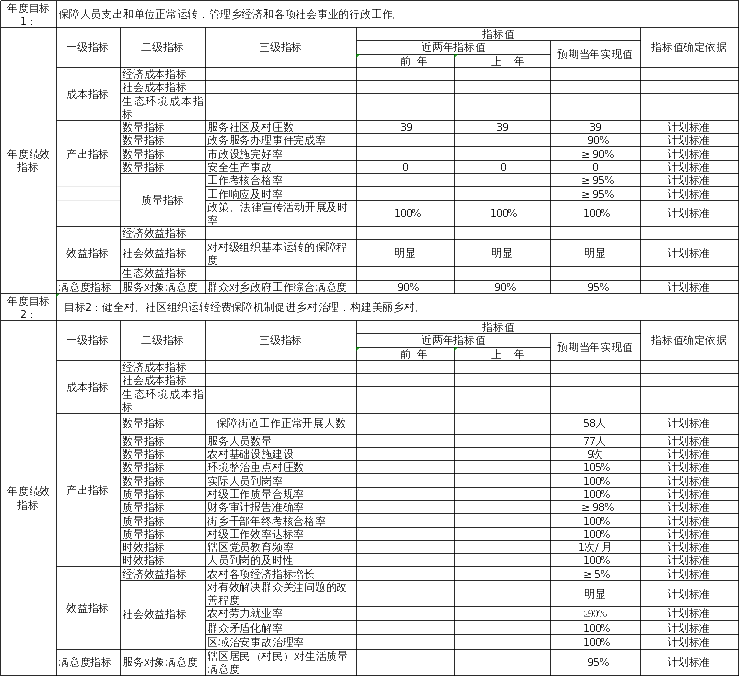The height and width of the screenshot is (676, 739).
Task: Select the 39 value under 前年 column
Action: pyautogui.click(x=405, y=128)
